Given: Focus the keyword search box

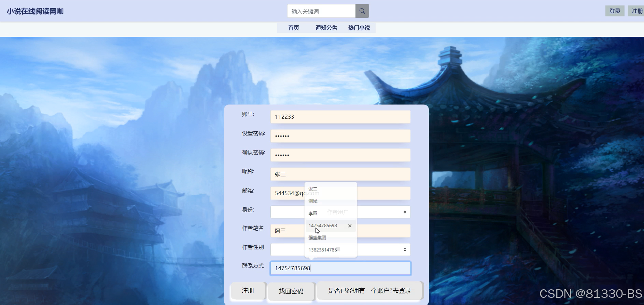Looking at the screenshot, I should 321,11.
